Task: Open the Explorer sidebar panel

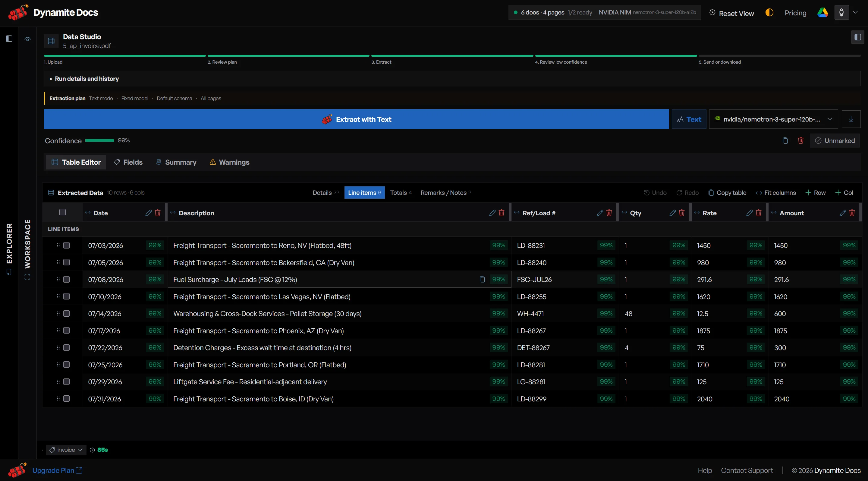Action: pos(9,249)
